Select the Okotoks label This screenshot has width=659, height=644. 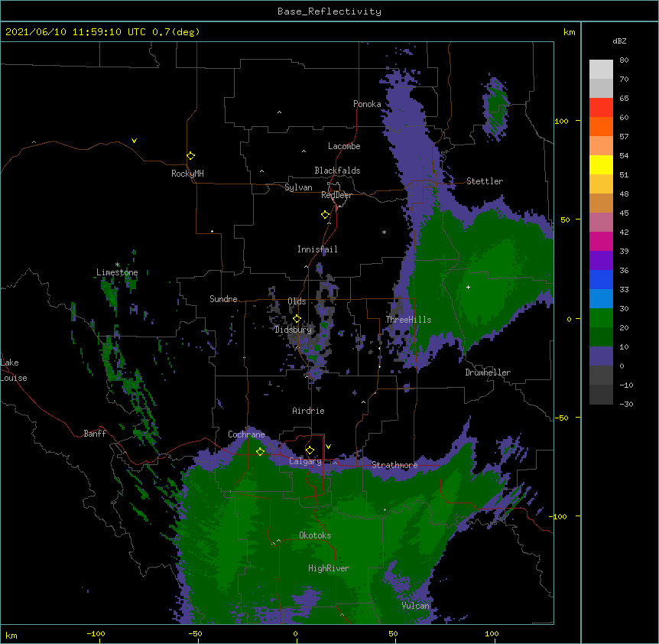(315, 535)
